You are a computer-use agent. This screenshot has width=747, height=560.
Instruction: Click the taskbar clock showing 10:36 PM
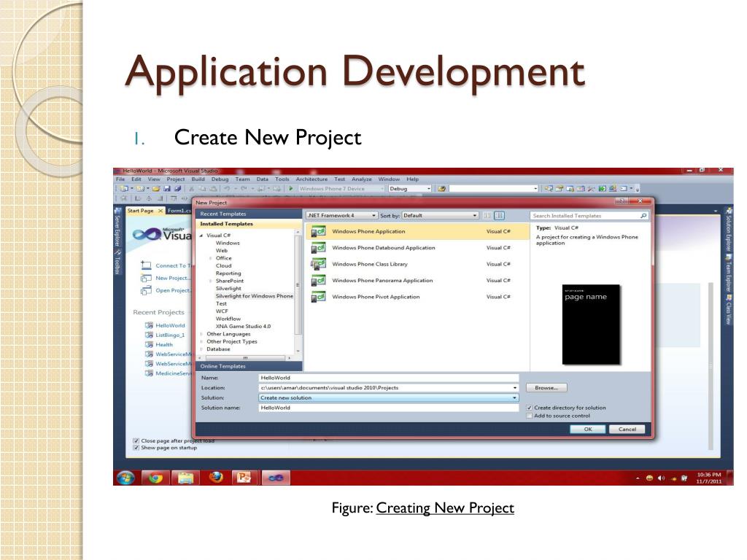(x=709, y=478)
